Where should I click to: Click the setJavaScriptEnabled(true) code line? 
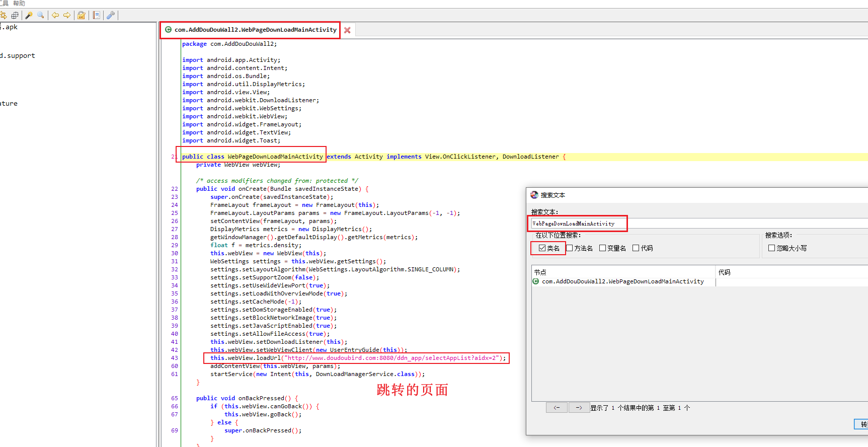point(274,326)
